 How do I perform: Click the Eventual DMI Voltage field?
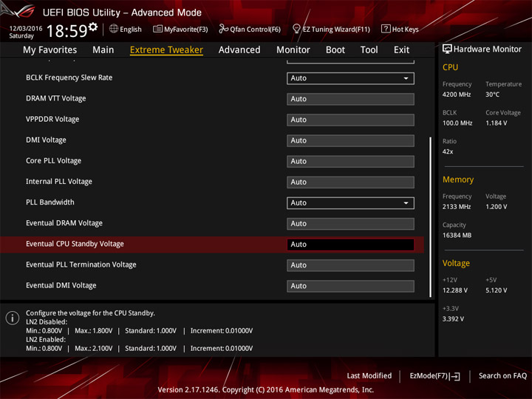coord(350,286)
